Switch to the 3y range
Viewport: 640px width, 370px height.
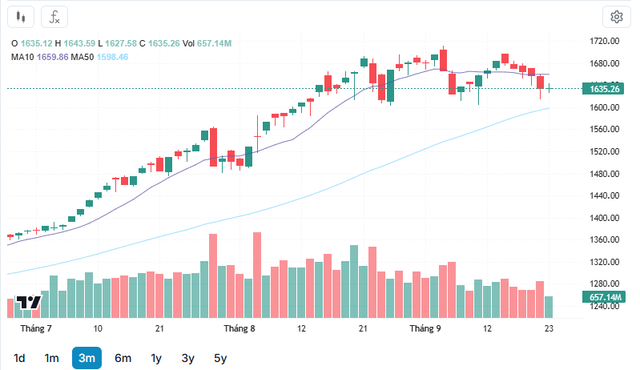[188, 358]
